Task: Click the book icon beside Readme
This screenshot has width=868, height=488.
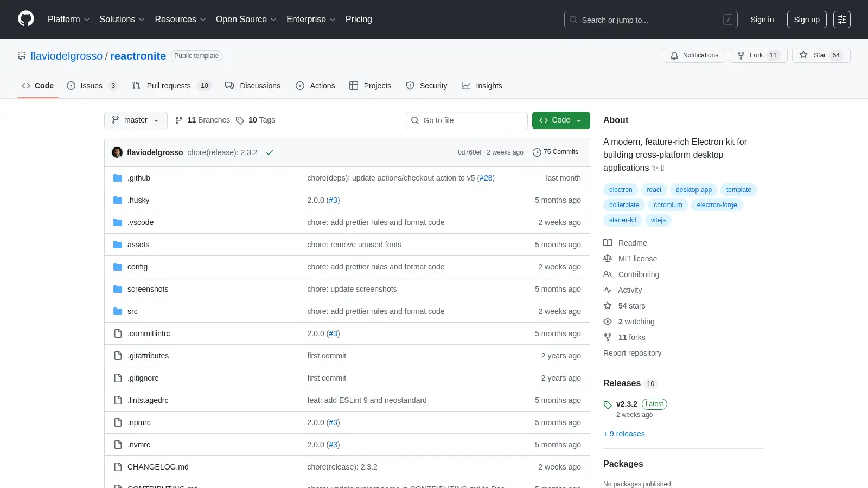Action: [608, 243]
